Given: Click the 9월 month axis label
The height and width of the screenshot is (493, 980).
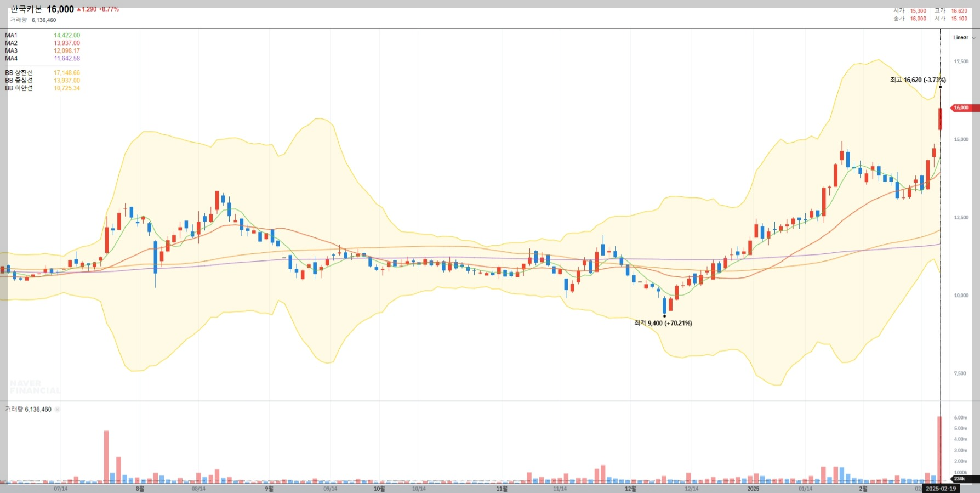Looking at the screenshot, I should pos(269,489).
